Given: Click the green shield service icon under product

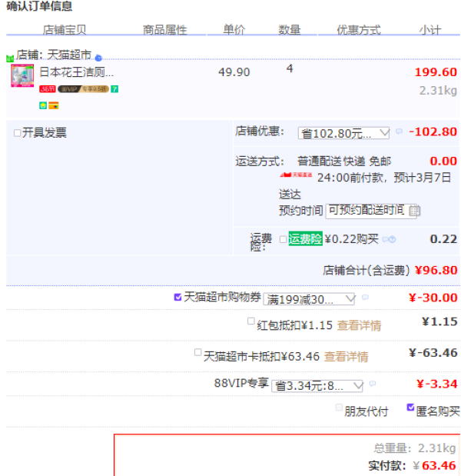Looking at the screenshot, I should 43,105.
